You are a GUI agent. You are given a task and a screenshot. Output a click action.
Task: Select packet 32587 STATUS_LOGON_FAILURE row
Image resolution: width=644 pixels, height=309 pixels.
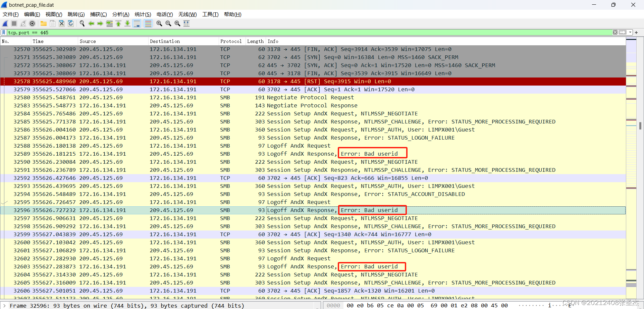[313, 138]
